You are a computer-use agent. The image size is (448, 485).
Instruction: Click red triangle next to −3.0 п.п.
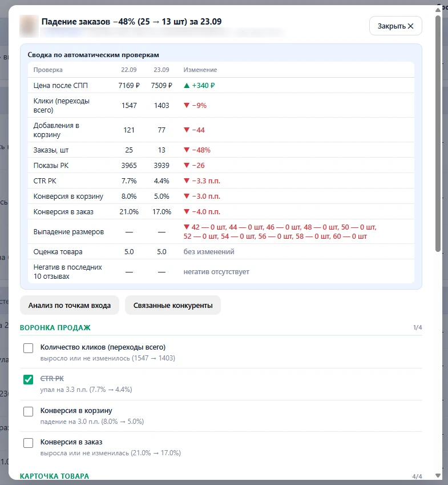[186, 196]
